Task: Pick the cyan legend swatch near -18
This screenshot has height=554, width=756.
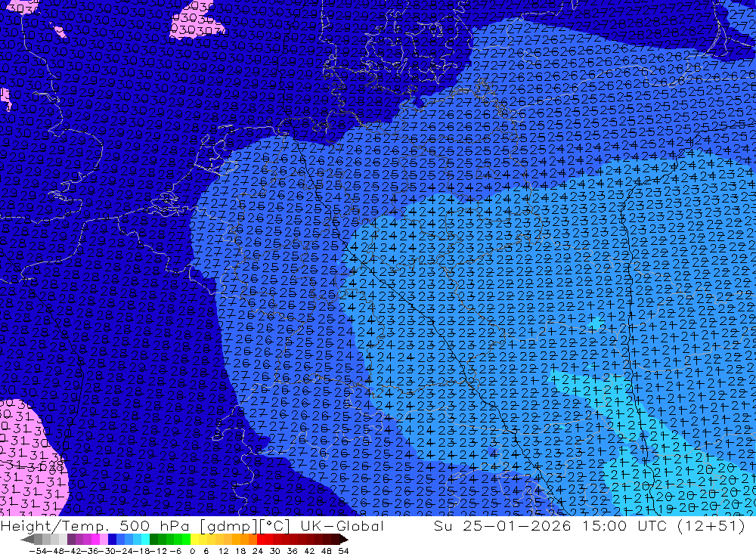Action: click(x=145, y=540)
